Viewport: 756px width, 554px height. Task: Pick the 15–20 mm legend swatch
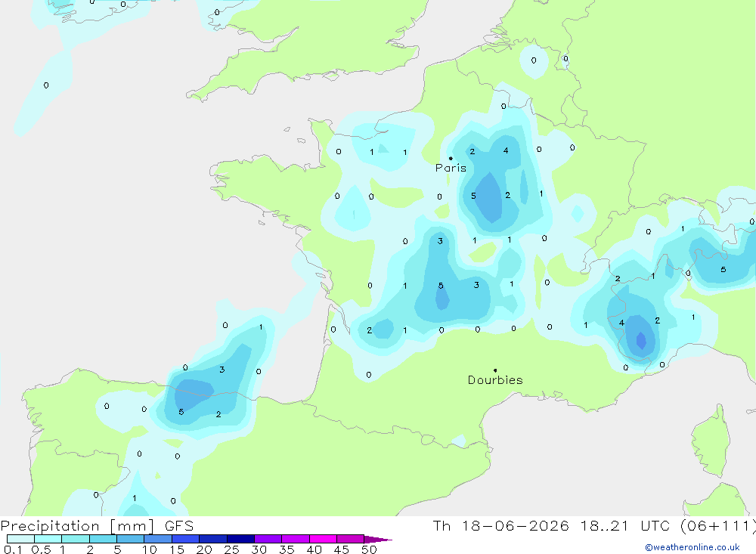(186, 539)
